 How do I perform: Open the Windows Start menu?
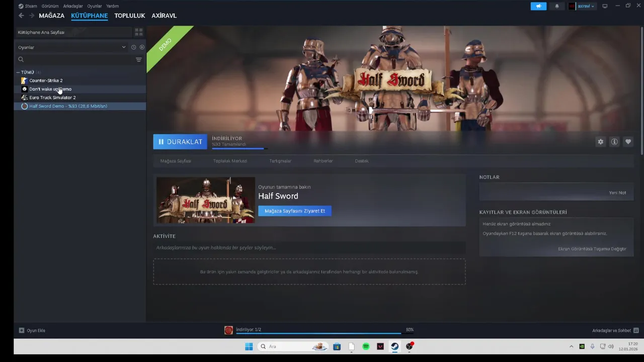click(249, 346)
